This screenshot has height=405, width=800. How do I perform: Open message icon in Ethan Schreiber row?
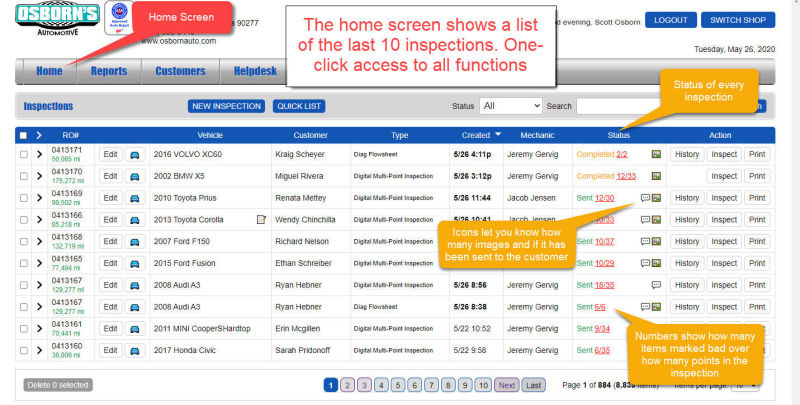coord(645,263)
